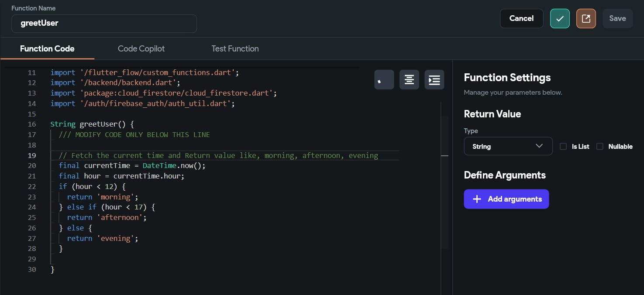Image resolution: width=644 pixels, height=295 pixels.
Task: Click the Cancel button
Action: [522, 19]
